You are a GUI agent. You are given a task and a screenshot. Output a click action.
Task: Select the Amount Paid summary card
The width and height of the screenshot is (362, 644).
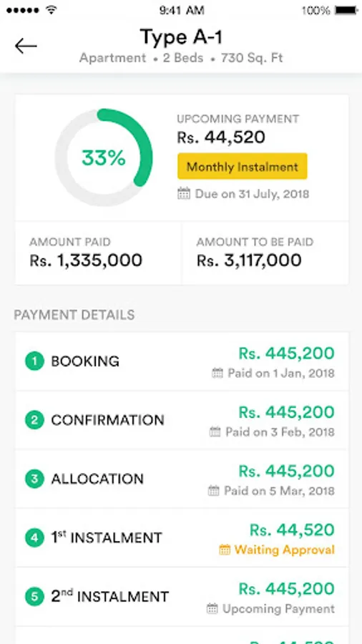[98, 253]
